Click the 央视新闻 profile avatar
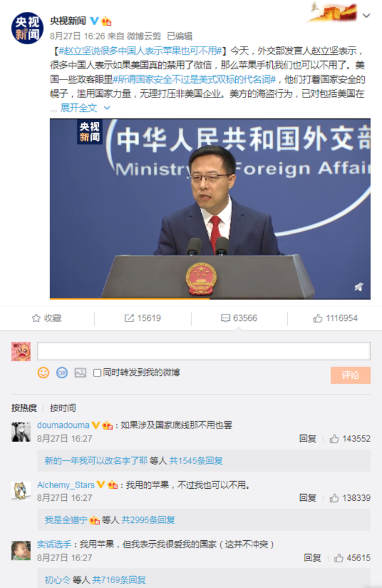Viewport: 382px width, 588px height. pos(27,27)
